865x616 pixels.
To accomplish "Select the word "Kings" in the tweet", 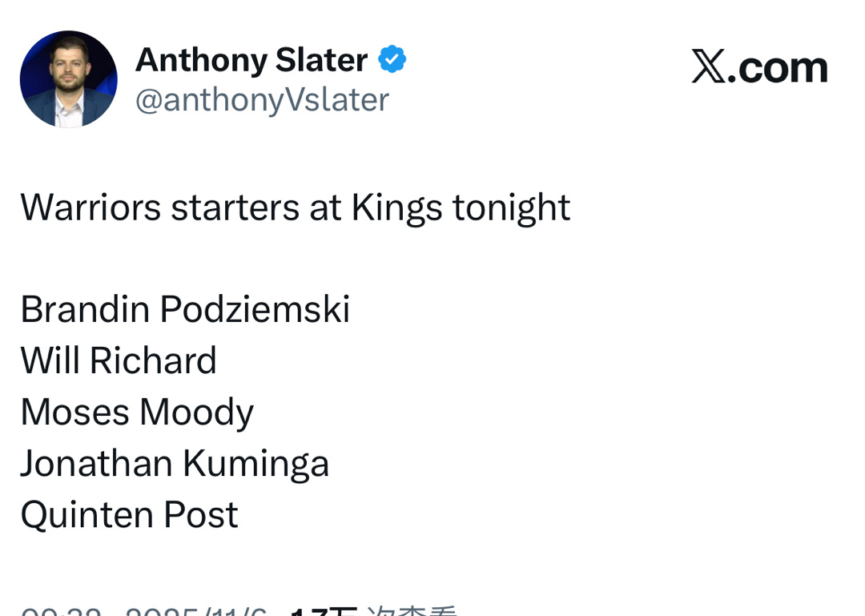I will [x=396, y=207].
